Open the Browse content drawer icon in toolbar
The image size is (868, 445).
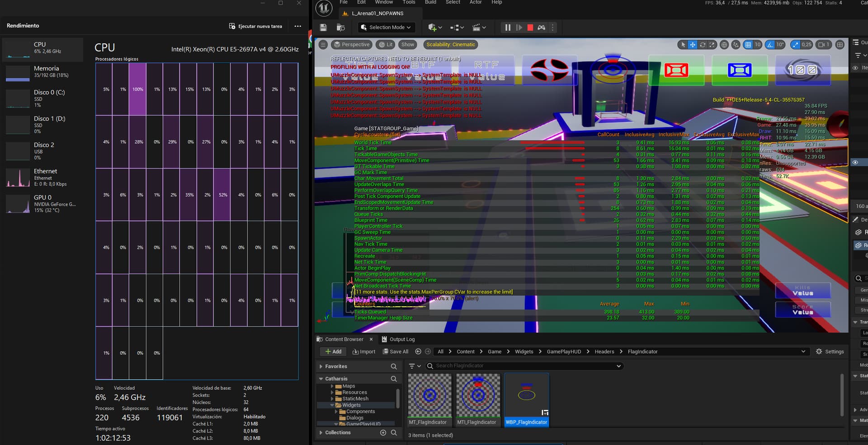pos(341,28)
